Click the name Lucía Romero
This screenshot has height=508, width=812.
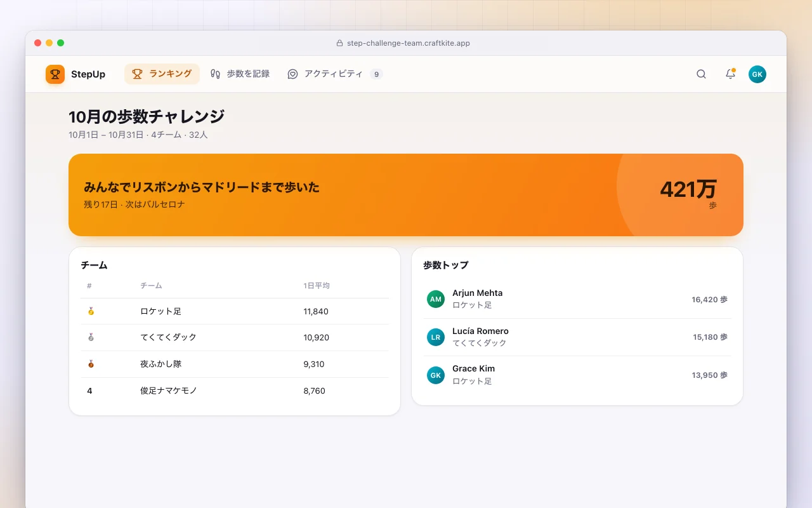point(480,331)
